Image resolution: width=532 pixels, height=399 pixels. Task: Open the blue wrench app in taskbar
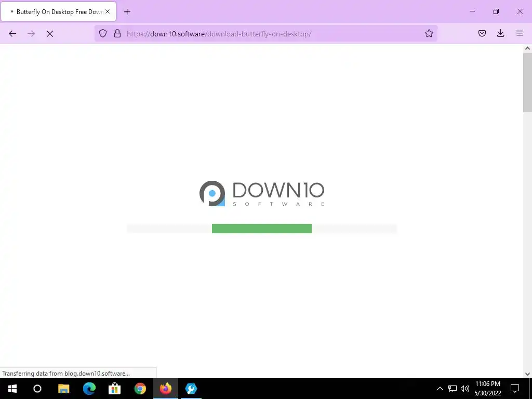[191, 389]
